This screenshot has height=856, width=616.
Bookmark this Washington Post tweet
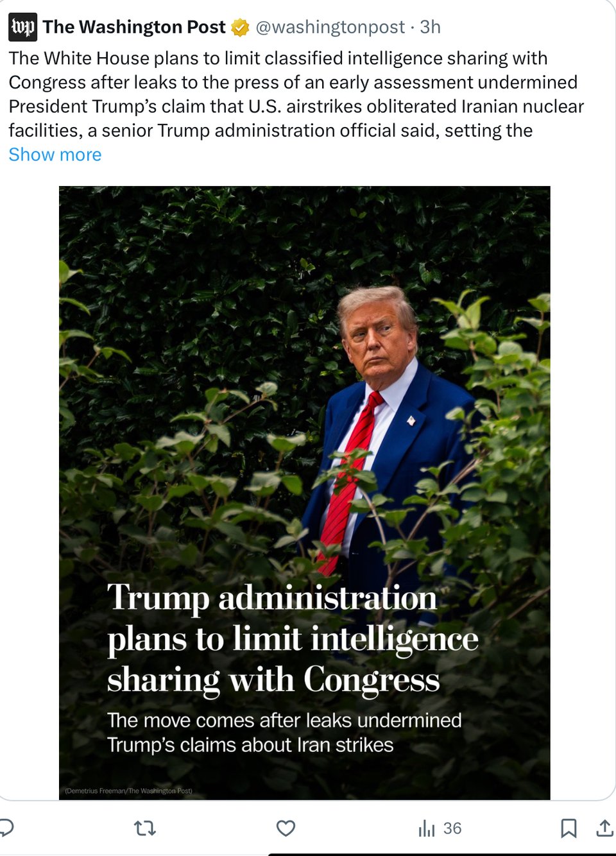[568, 828]
